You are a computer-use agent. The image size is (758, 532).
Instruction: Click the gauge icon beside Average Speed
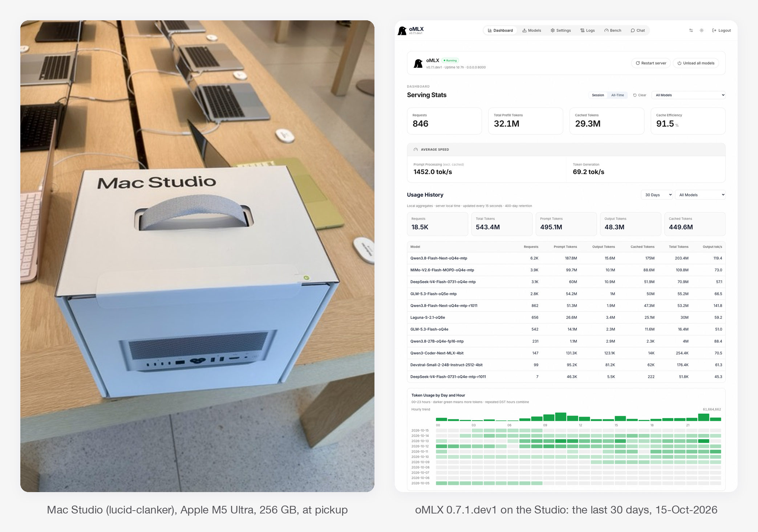point(416,150)
